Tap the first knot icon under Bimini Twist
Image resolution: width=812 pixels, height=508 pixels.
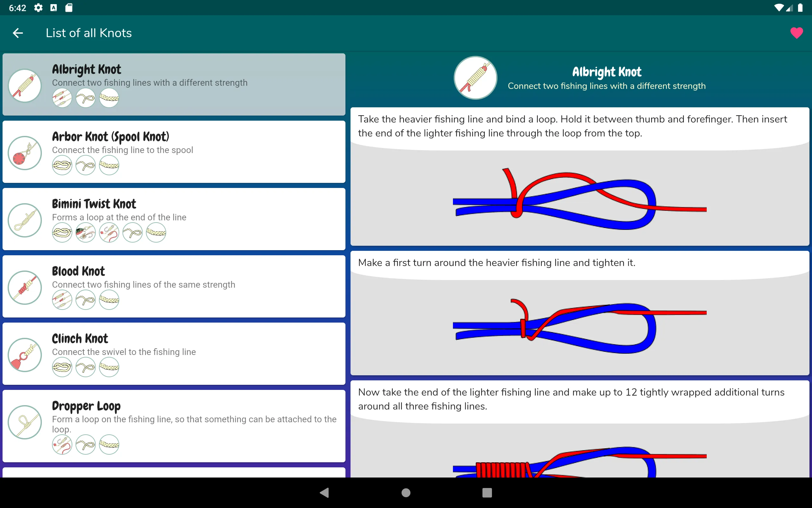[62, 232]
